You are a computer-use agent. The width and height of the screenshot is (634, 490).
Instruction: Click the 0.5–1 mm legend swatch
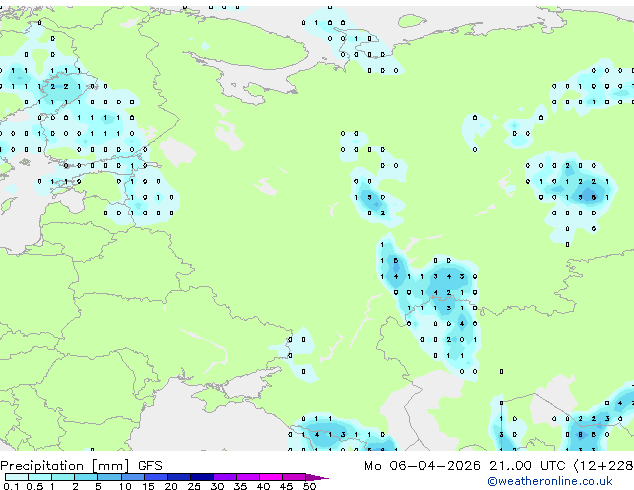(40, 477)
